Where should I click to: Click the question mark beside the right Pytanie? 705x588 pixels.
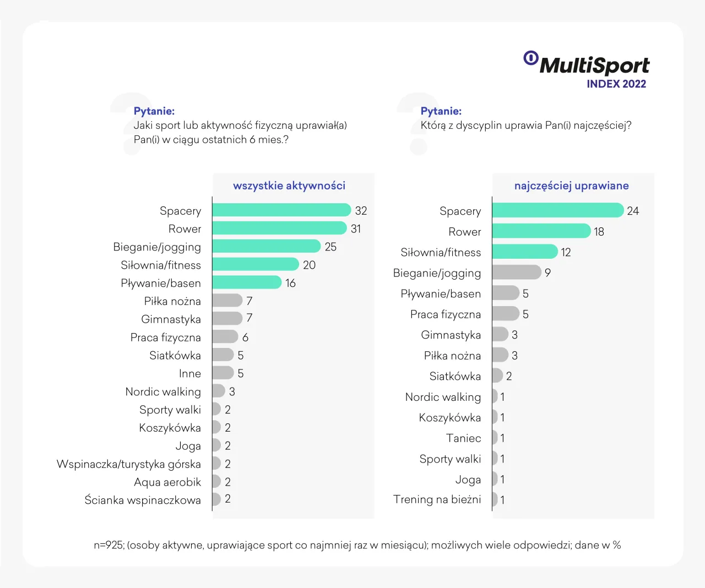pos(414,124)
